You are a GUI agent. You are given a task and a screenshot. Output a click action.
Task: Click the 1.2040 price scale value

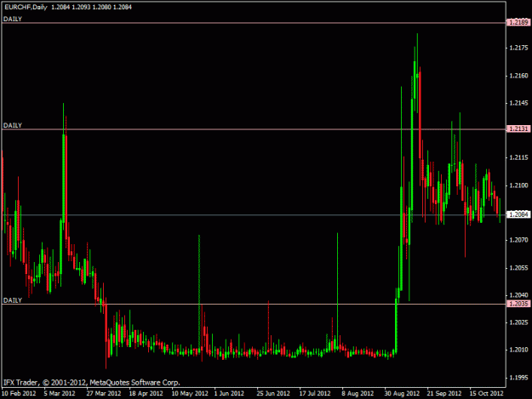[518, 295]
